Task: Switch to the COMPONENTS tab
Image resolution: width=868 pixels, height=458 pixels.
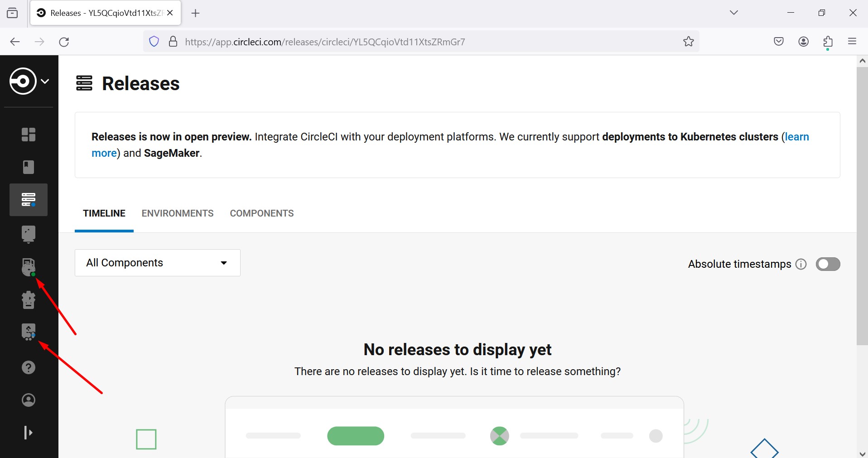Action: [x=262, y=213]
